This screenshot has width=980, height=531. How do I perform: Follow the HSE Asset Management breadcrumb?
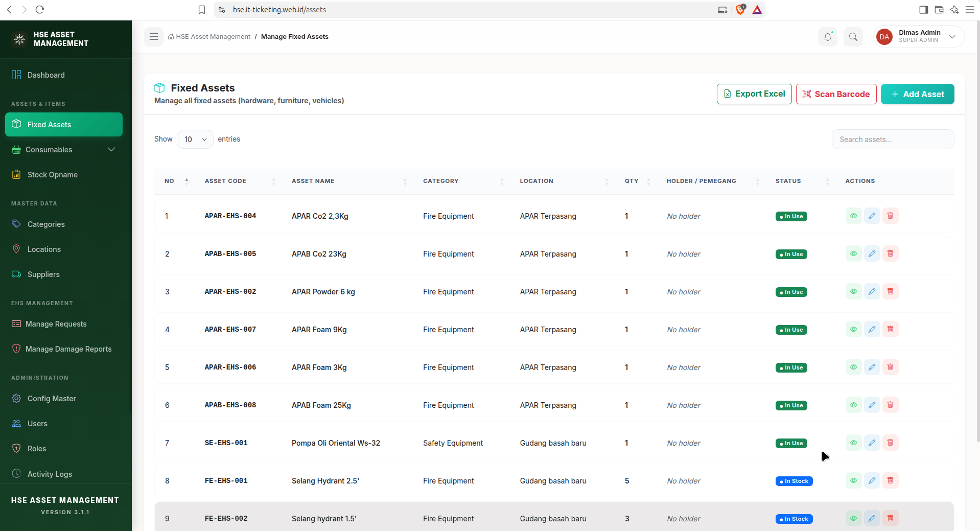pos(209,37)
